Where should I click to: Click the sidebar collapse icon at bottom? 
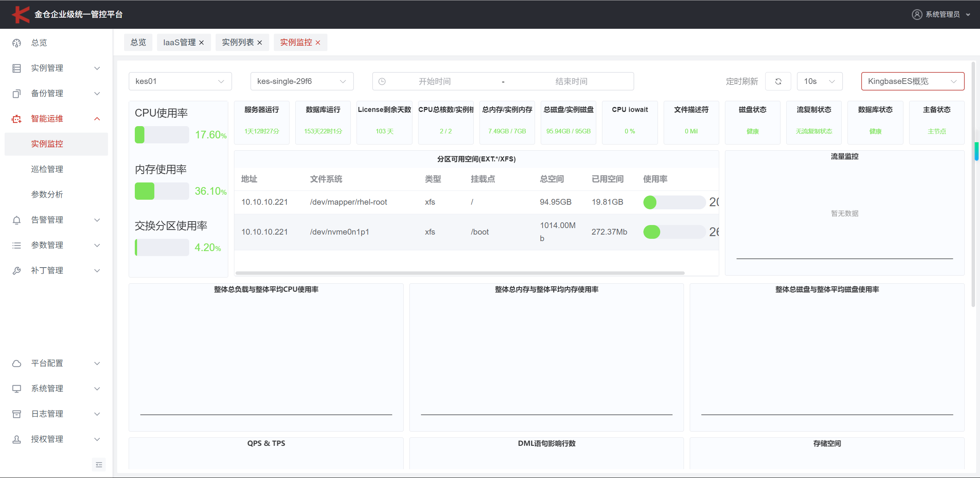click(99, 465)
